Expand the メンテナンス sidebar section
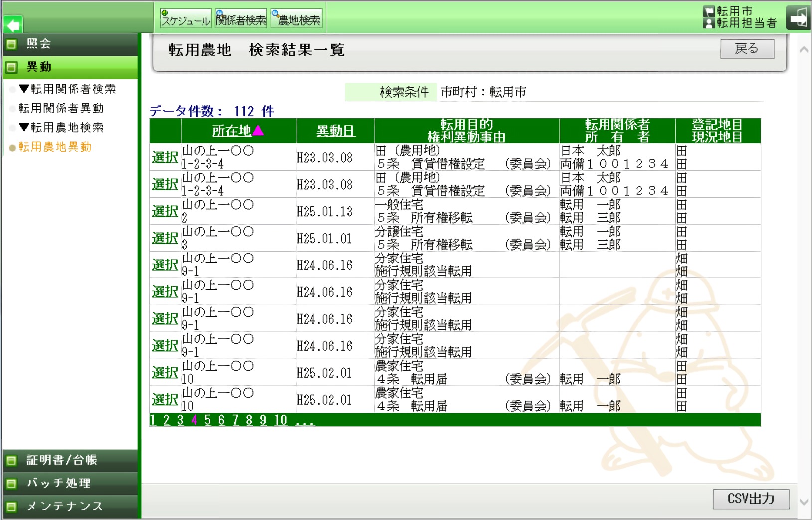Viewport: 812px width, 520px height. (x=70, y=506)
